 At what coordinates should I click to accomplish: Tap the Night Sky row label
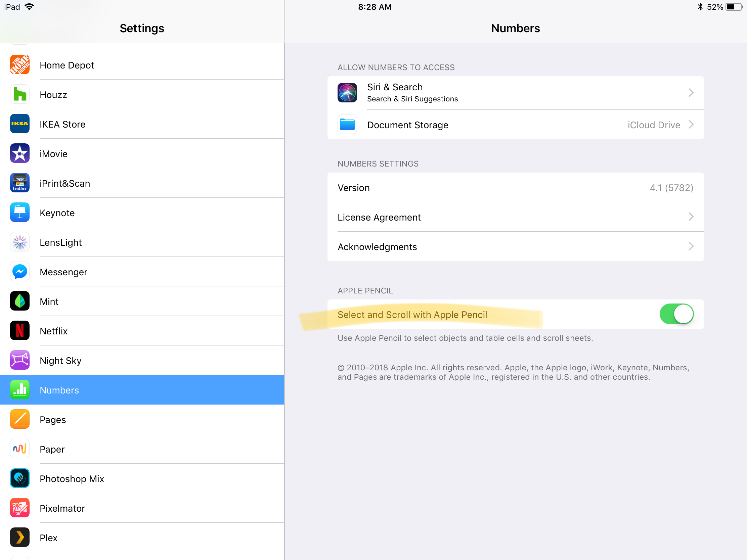[x=60, y=361]
